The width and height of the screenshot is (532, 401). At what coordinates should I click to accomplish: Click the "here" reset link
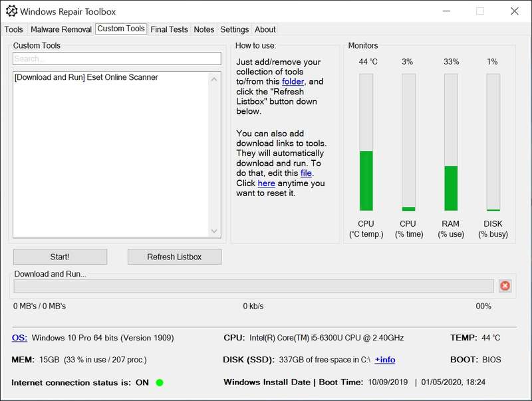(266, 183)
